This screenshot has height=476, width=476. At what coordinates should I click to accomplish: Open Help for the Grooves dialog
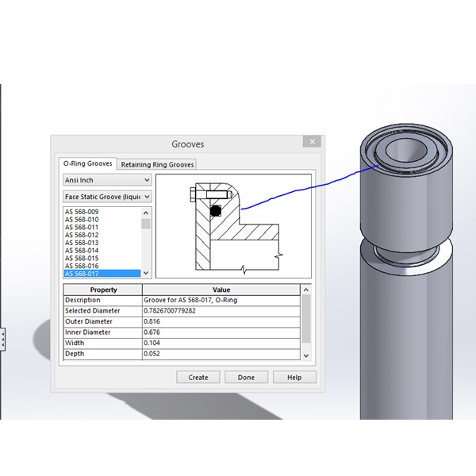pos(294,378)
